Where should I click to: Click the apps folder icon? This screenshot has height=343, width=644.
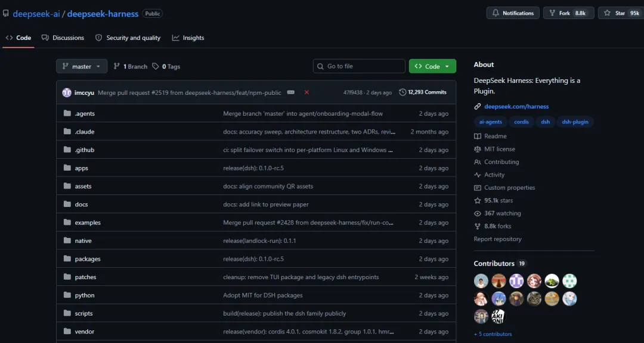67,168
